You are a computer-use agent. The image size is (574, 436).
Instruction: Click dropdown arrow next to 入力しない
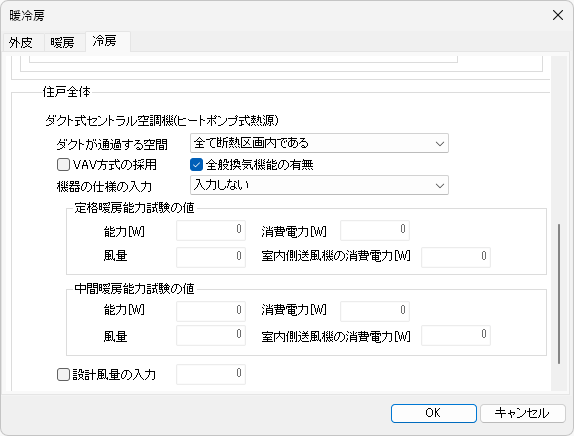pyautogui.click(x=440, y=186)
